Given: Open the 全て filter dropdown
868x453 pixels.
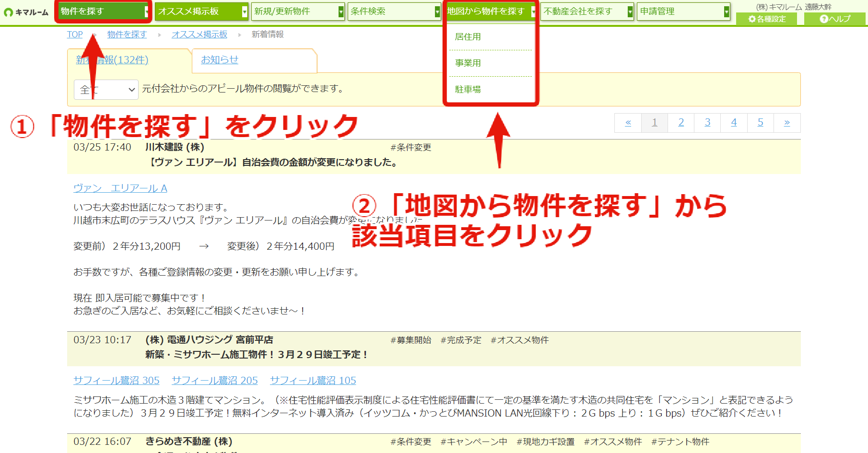Looking at the screenshot, I should pos(106,90).
